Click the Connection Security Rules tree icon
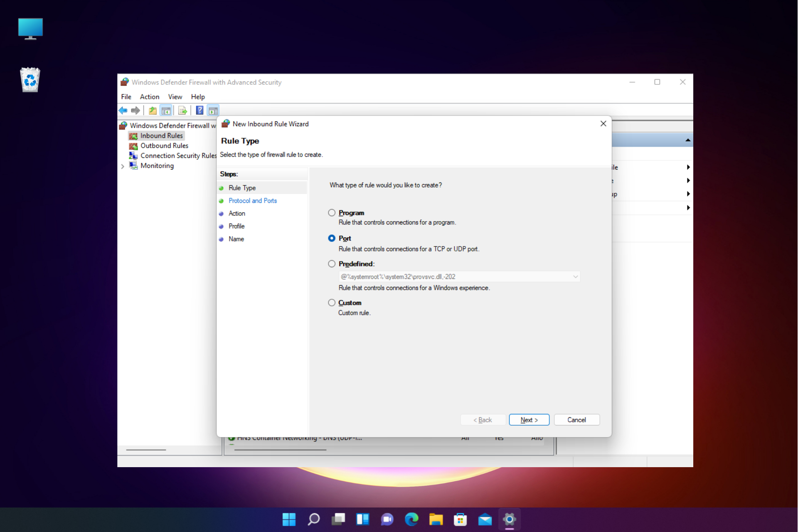This screenshot has width=798, height=532. click(x=133, y=155)
